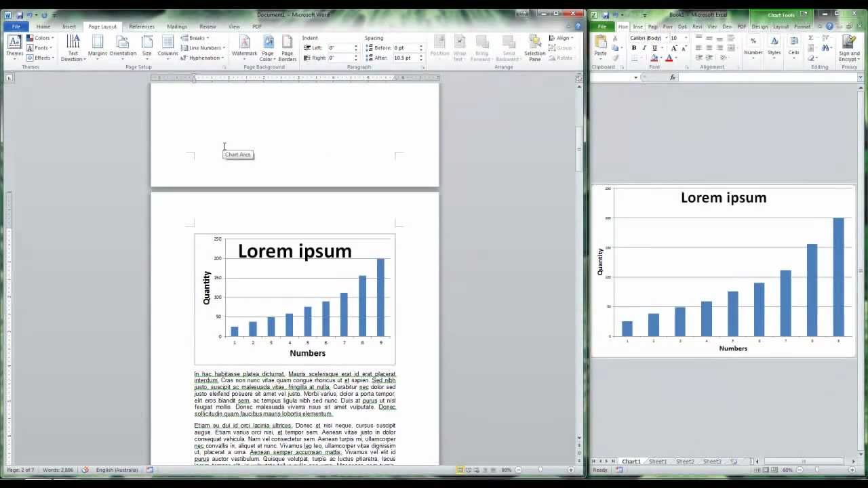Switch to the Mailings tab in Word
868x488 pixels.
tap(177, 26)
